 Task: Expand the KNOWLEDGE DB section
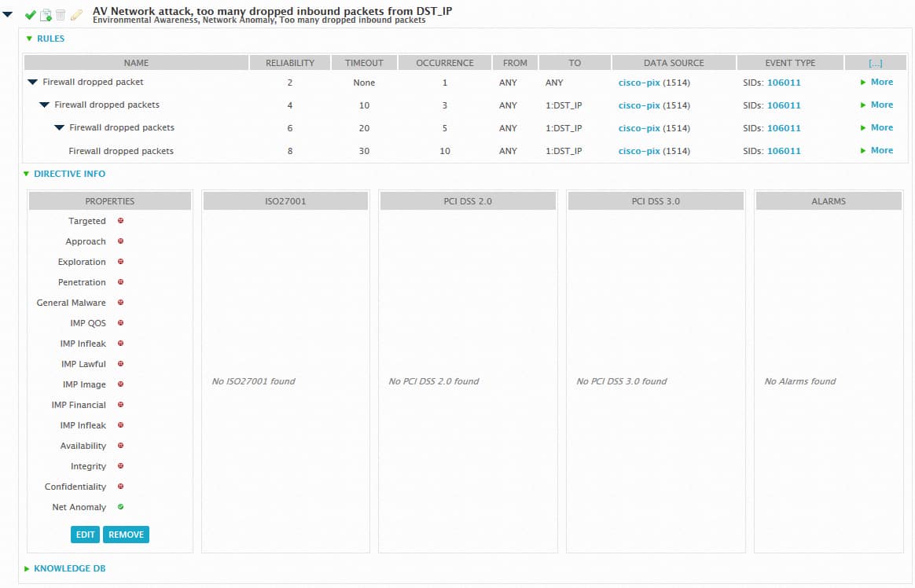(x=27, y=568)
